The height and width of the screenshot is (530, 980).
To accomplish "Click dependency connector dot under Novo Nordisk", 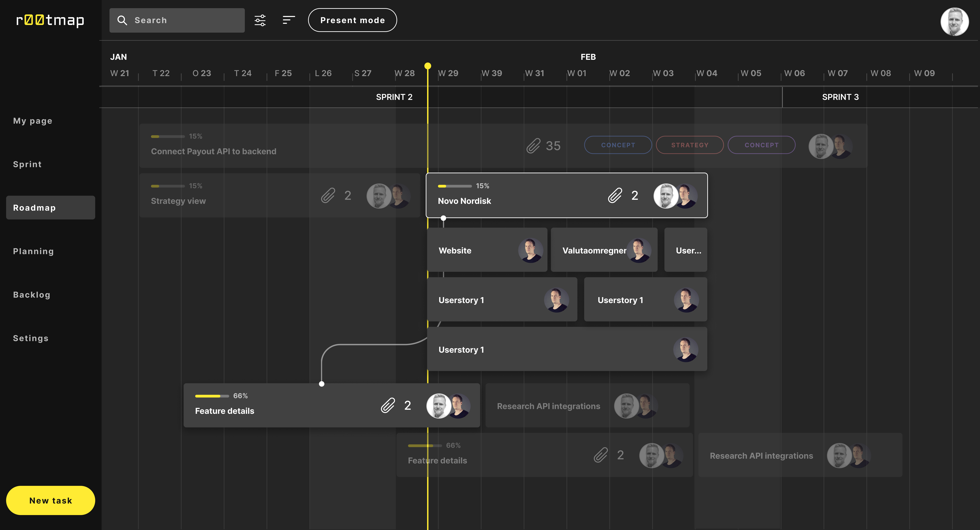I will 443,218.
